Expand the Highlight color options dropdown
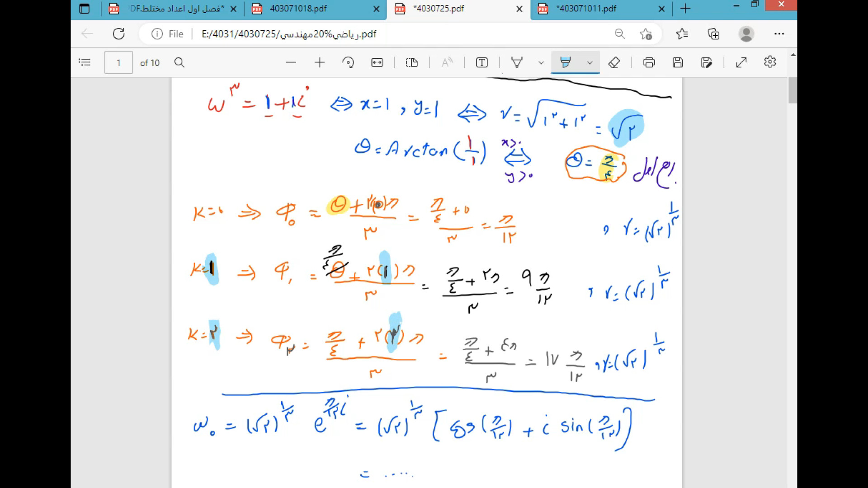 coord(590,63)
